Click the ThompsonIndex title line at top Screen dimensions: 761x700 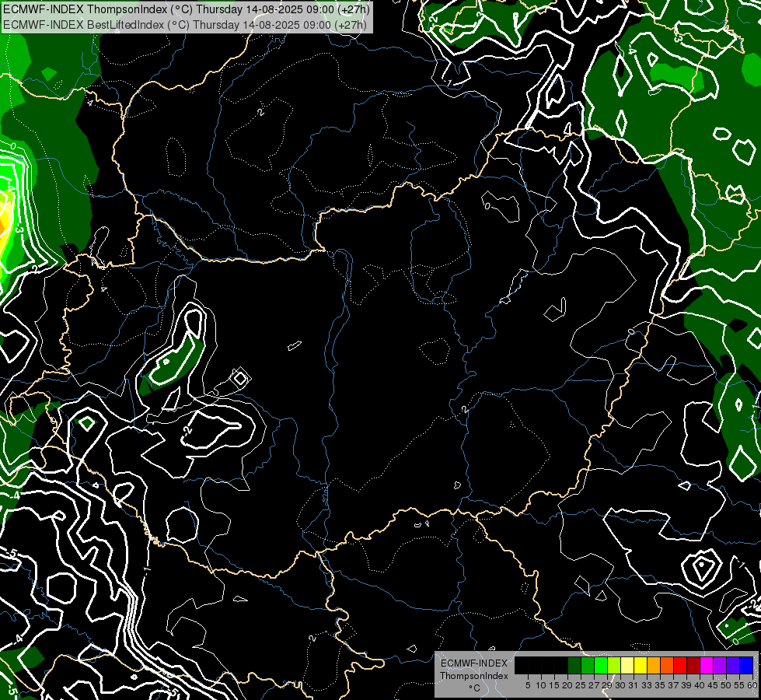click(187, 9)
